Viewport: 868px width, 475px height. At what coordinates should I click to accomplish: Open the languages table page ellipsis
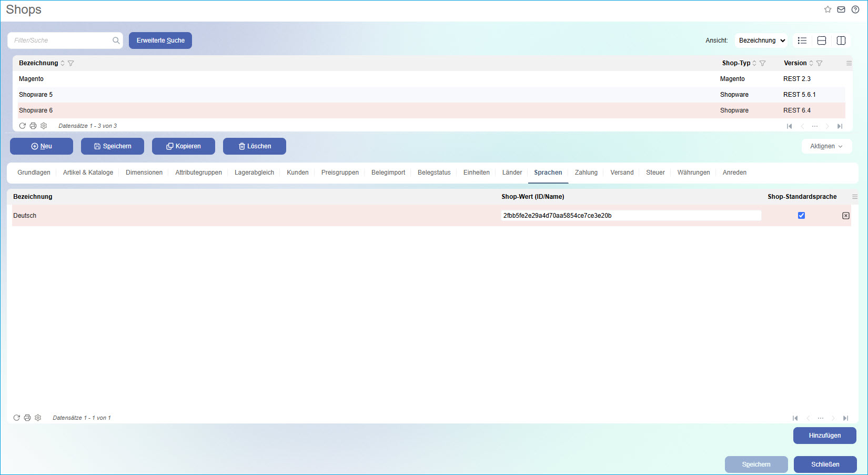tap(821, 418)
